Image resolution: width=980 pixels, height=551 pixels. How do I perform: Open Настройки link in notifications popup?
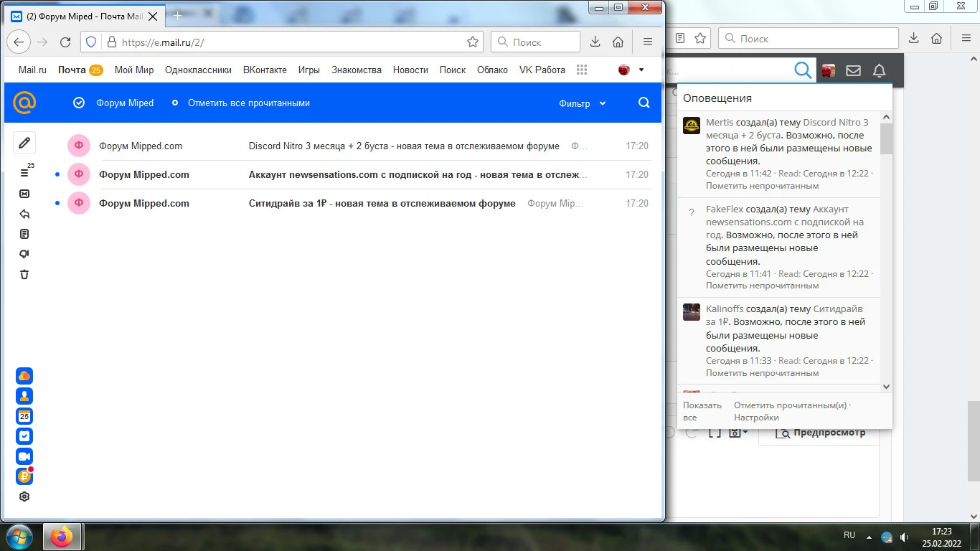click(756, 418)
